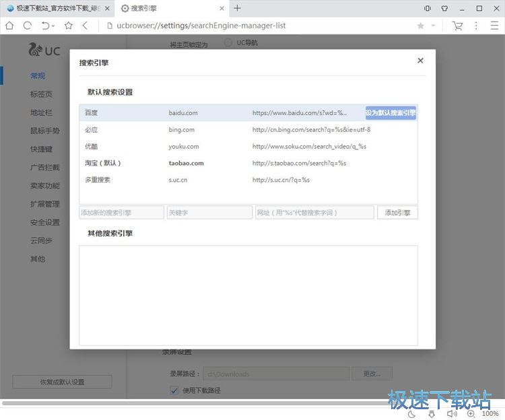Click the taobao.com keyword cell
The image size is (505, 420).
coord(186,163)
